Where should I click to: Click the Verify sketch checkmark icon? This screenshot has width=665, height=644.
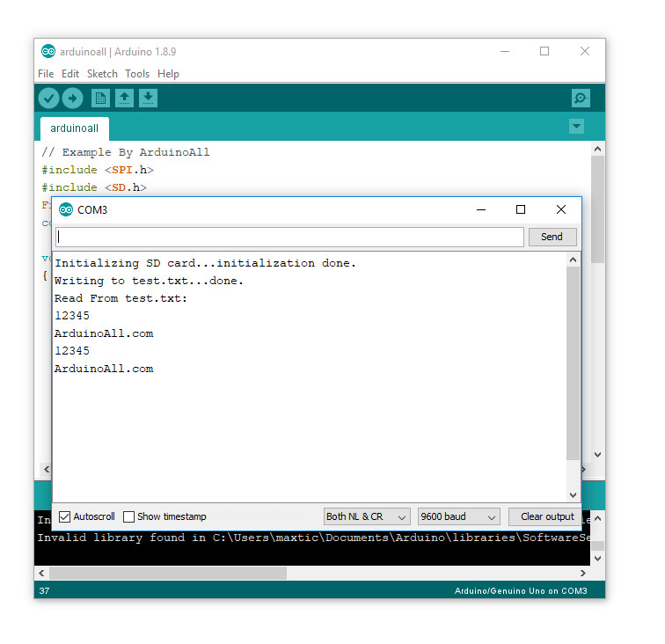coord(48,99)
